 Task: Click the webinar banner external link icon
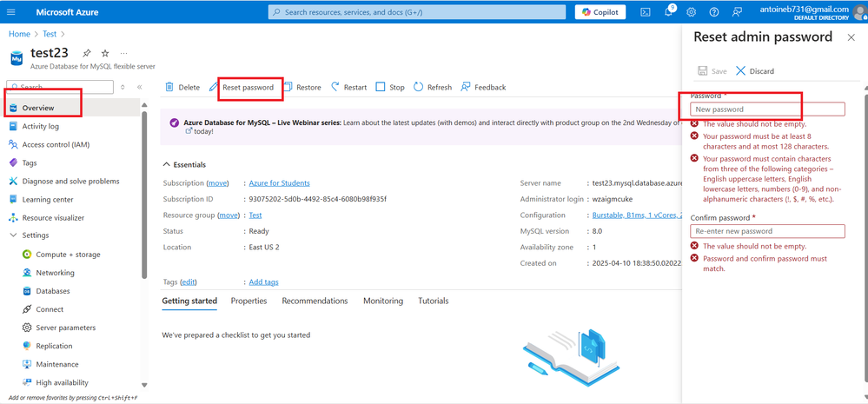click(189, 131)
